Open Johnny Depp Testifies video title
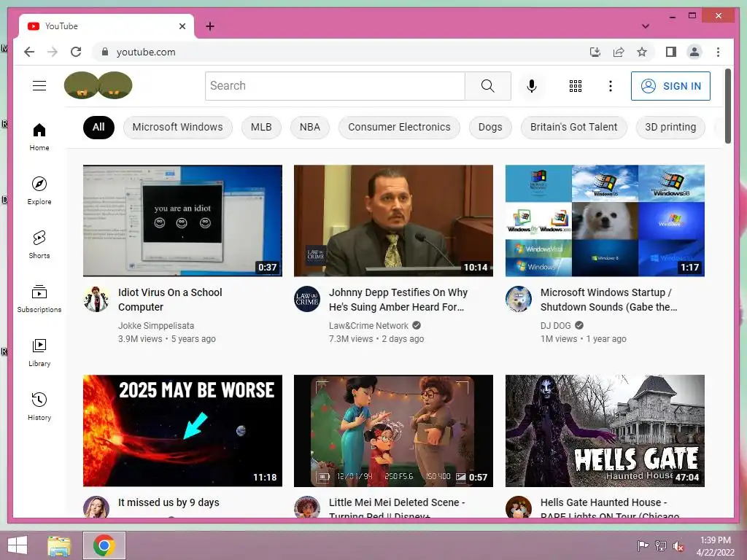 click(x=398, y=300)
